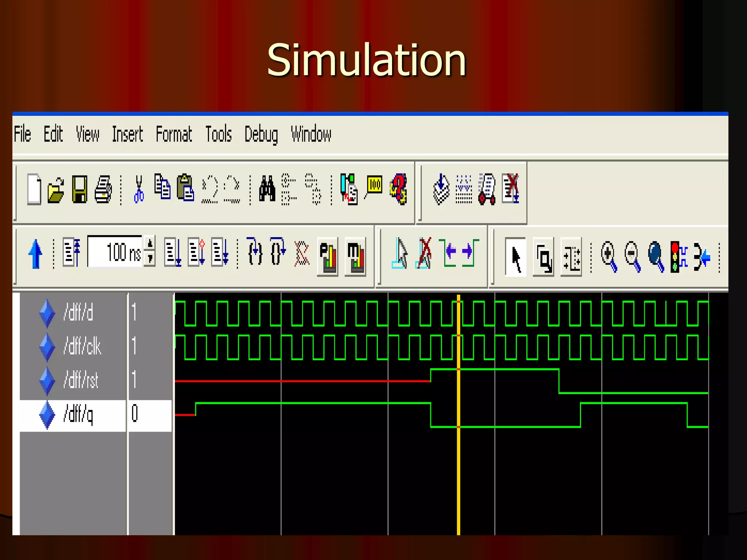Decrease run length with down stepper
Viewport: 747px width, 560px height.
pyautogui.click(x=150, y=259)
